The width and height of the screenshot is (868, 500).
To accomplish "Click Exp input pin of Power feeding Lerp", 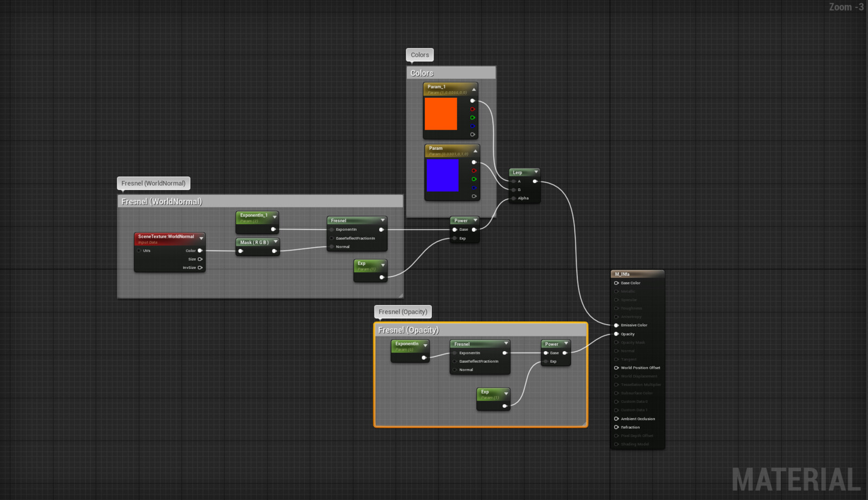I will (x=455, y=238).
